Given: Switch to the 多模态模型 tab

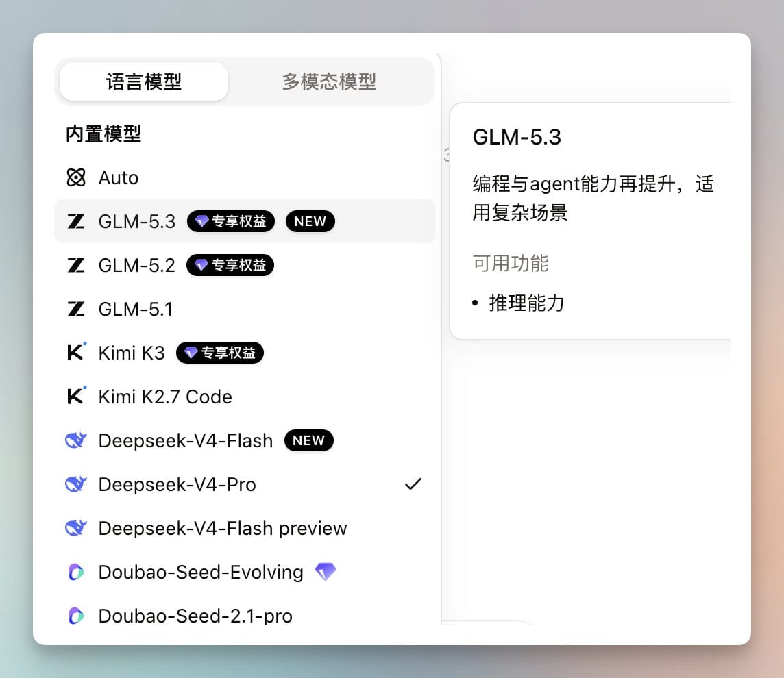Looking at the screenshot, I should click(x=329, y=81).
